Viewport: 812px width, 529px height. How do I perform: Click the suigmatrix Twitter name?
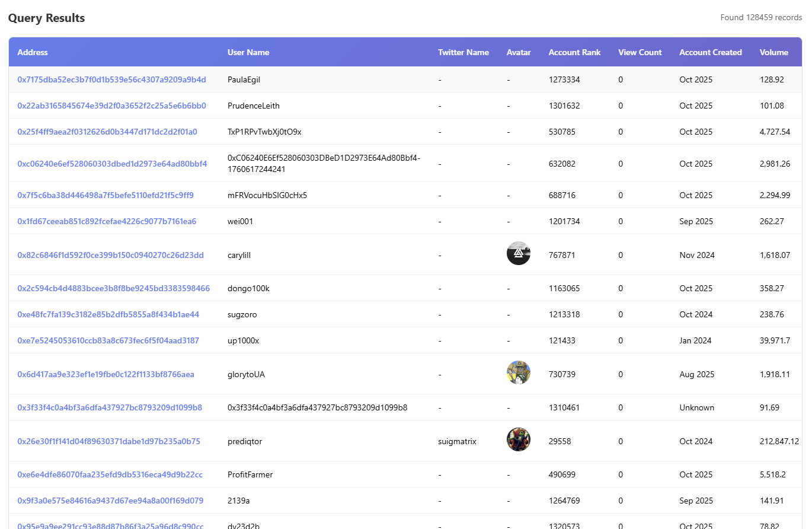tap(456, 441)
